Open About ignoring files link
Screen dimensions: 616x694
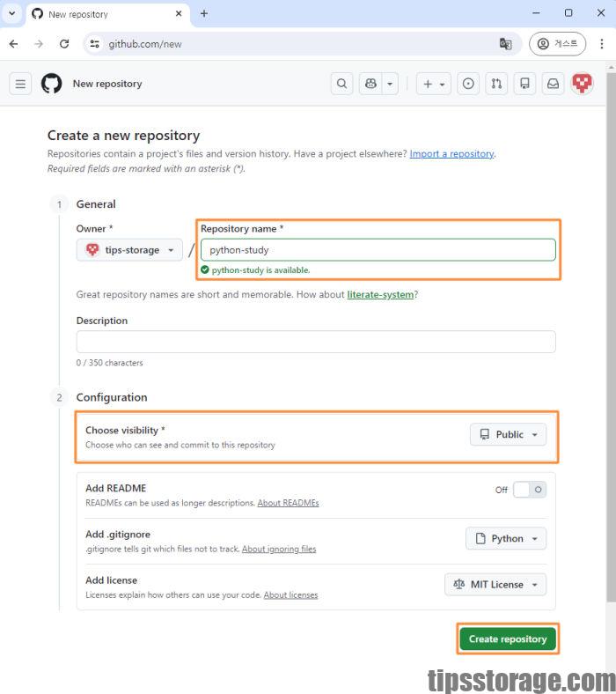click(x=279, y=549)
